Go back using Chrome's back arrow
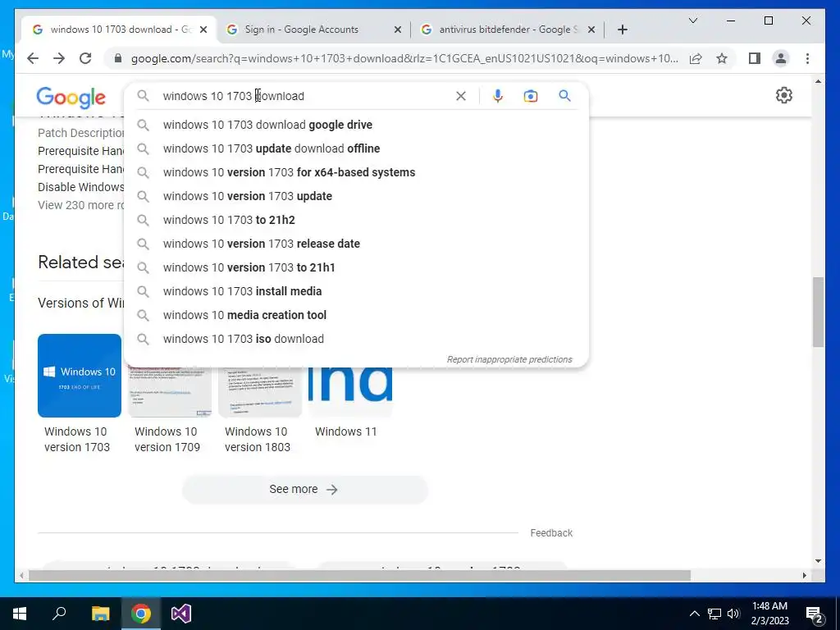Viewport: 840px width, 630px height. click(33, 58)
